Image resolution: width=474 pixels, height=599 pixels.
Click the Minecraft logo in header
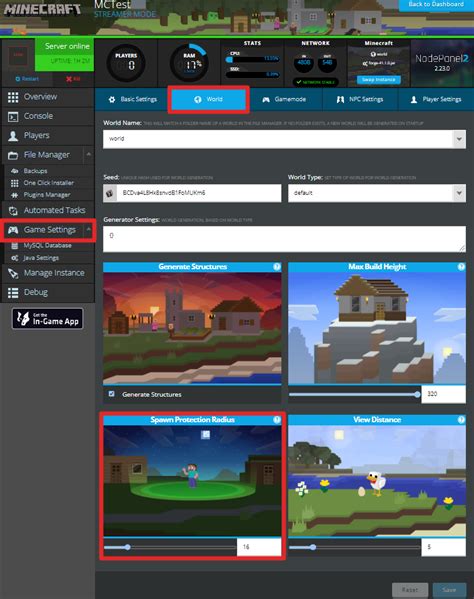pos(42,9)
